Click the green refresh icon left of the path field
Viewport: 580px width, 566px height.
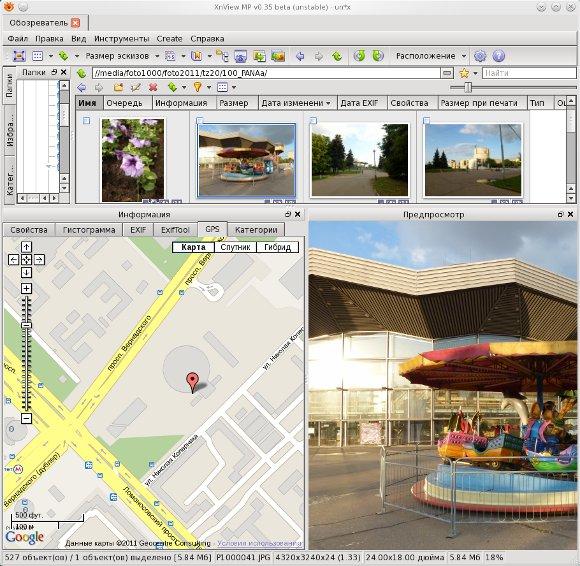coord(81,73)
